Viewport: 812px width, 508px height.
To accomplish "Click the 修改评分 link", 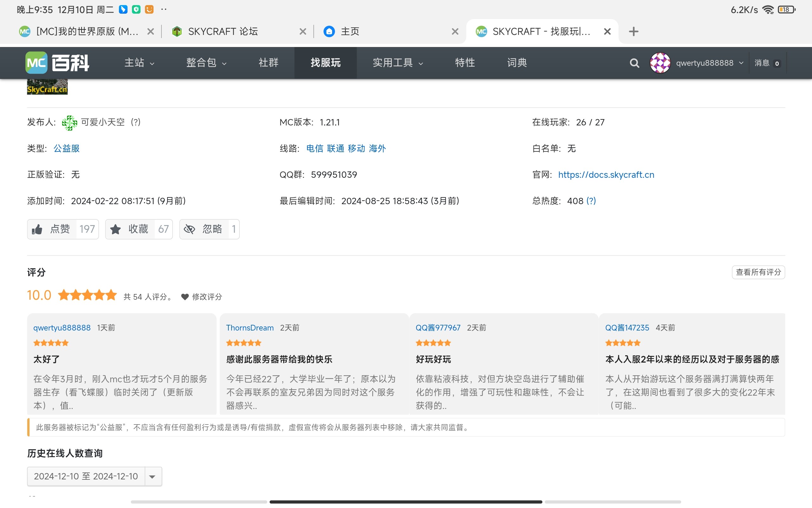I will click(207, 297).
